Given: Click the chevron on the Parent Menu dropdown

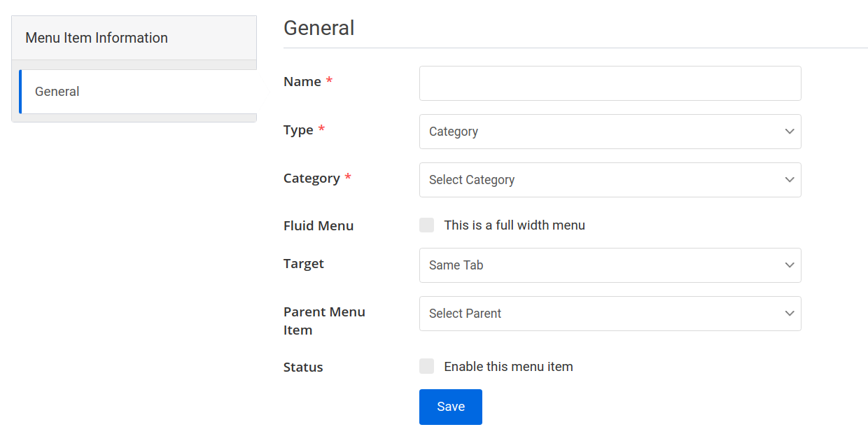Looking at the screenshot, I should pyautogui.click(x=789, y=313).
